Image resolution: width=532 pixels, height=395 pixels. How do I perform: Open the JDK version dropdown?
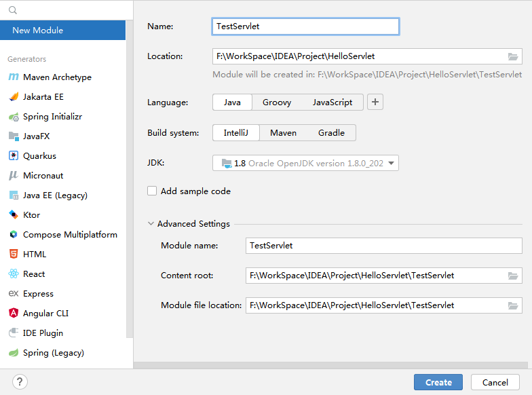[305, 163]
